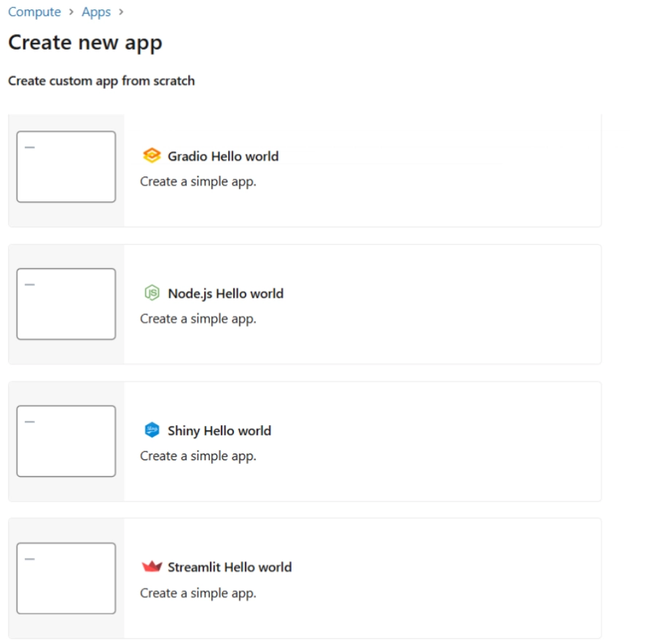Screen dimensions: 667x644
Task: Select the Shiny blue circle icon
Action: 152,430
